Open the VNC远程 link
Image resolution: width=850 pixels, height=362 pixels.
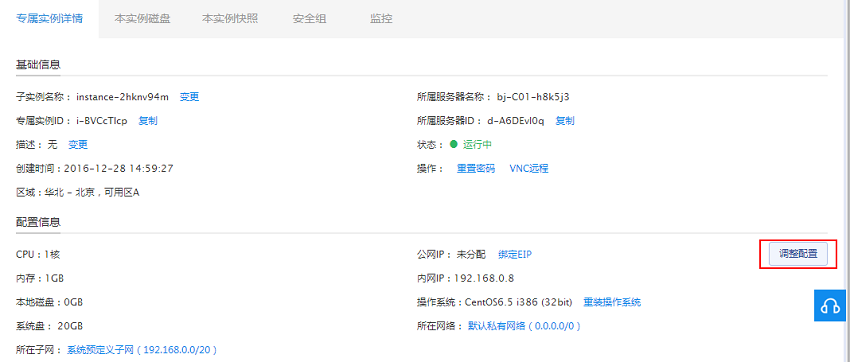click(x=529, y=169)
